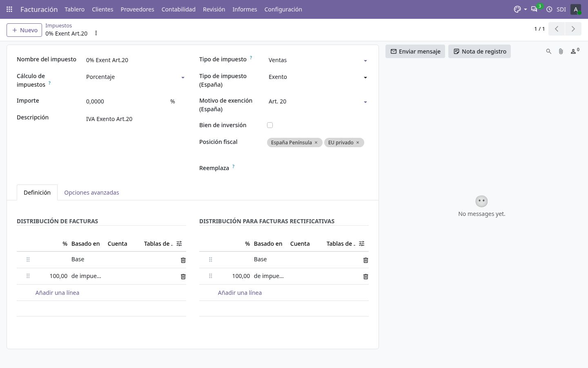
Task: Open the Clientes menu
Action: [102, 9]
